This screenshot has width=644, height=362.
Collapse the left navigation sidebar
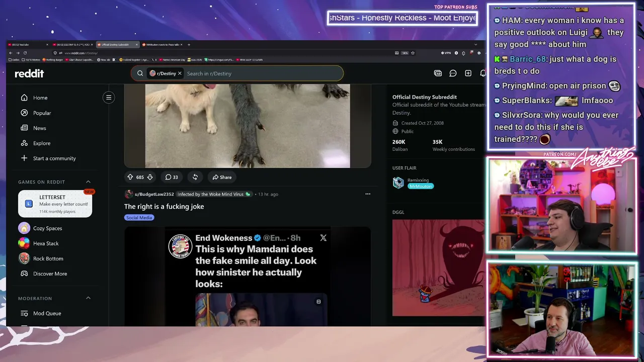[109, 98]
